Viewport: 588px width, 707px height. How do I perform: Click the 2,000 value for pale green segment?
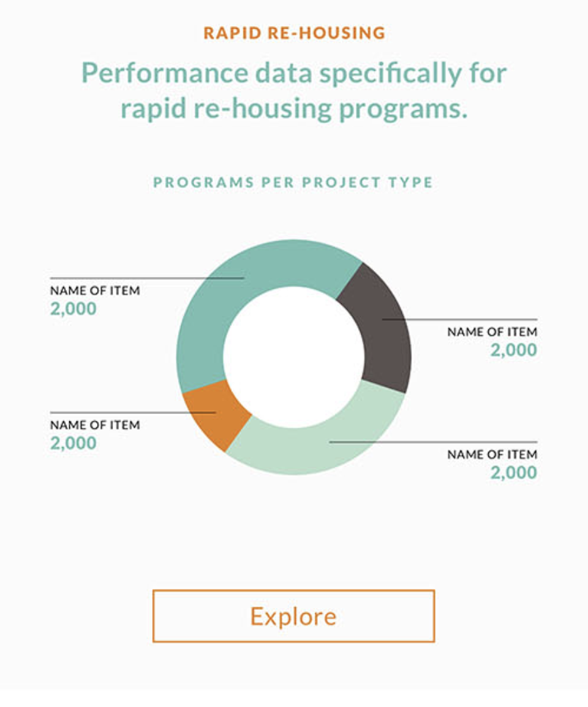[513, 473]
